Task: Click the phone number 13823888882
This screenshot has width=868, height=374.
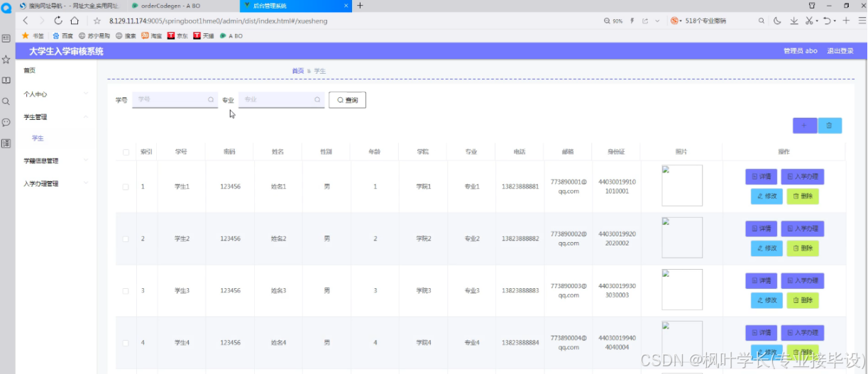Action: tap(520, 238)
